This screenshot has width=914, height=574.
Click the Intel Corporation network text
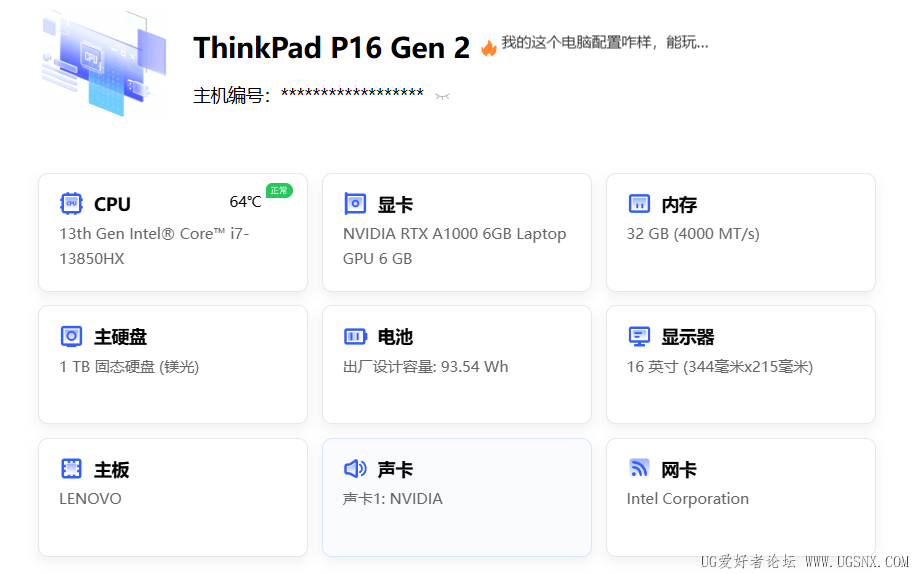(688, 499)
